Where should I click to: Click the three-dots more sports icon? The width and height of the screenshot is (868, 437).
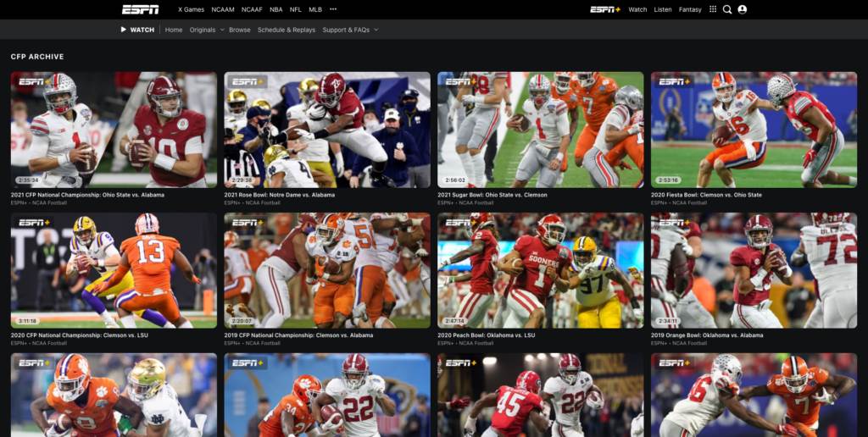(333, 9)
